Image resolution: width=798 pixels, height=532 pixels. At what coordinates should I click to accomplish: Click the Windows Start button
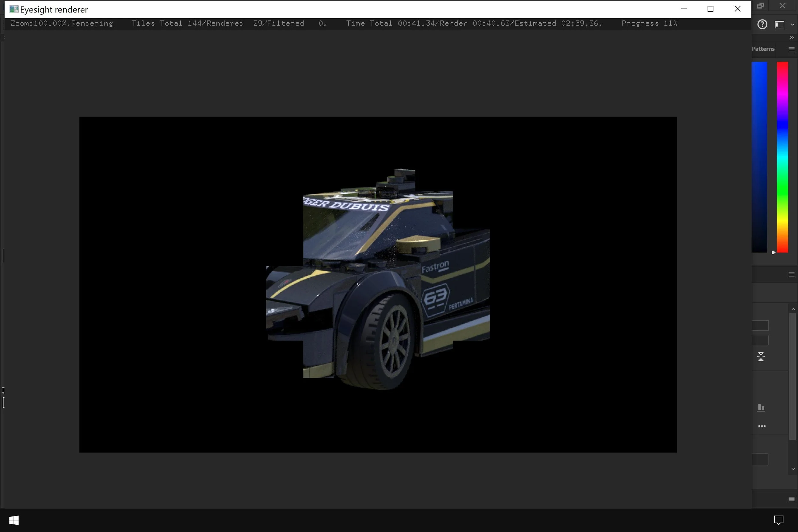[14, 520]
